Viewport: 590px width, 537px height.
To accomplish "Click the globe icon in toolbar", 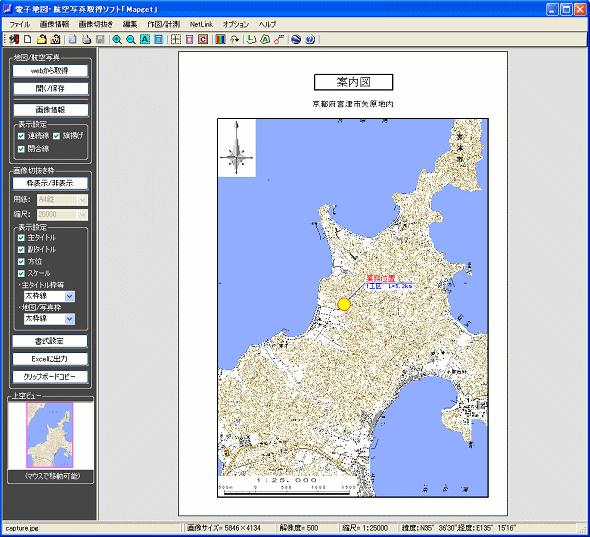I will coord(296,40).
